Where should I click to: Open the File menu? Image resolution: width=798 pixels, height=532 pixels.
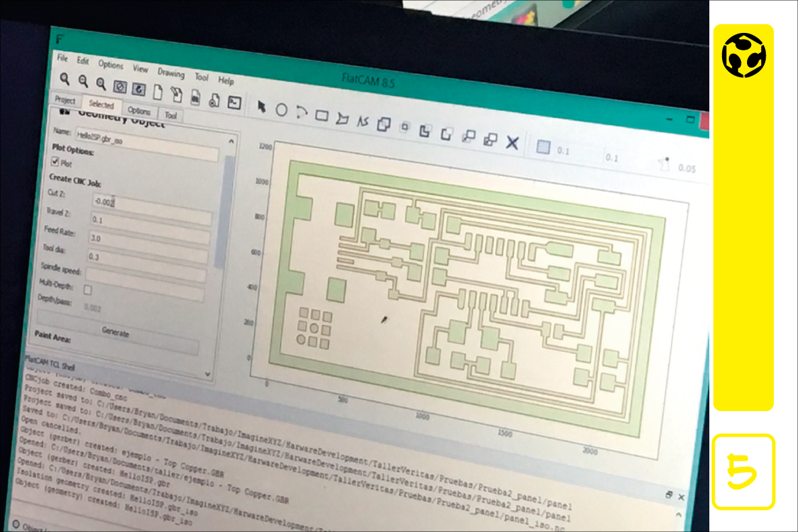pyautogui.click(x=62, y=58)
